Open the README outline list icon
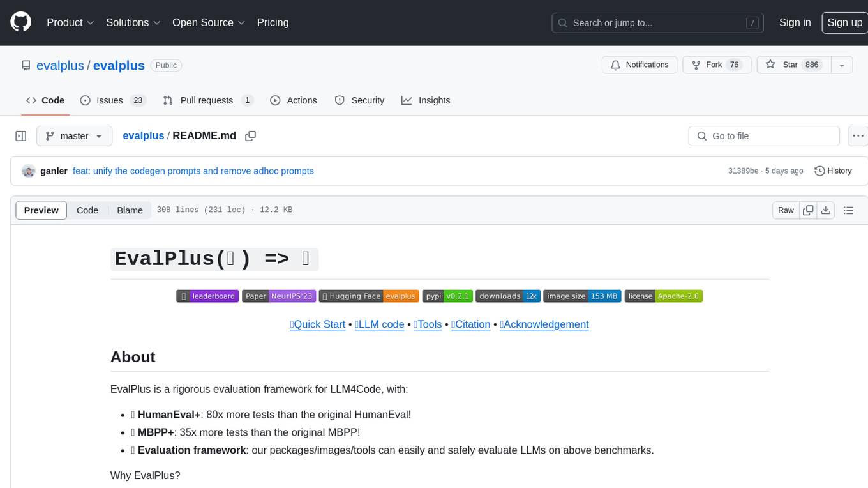Image resolution: width=868 pixels, height=488 pixels. tap(848, 210)
